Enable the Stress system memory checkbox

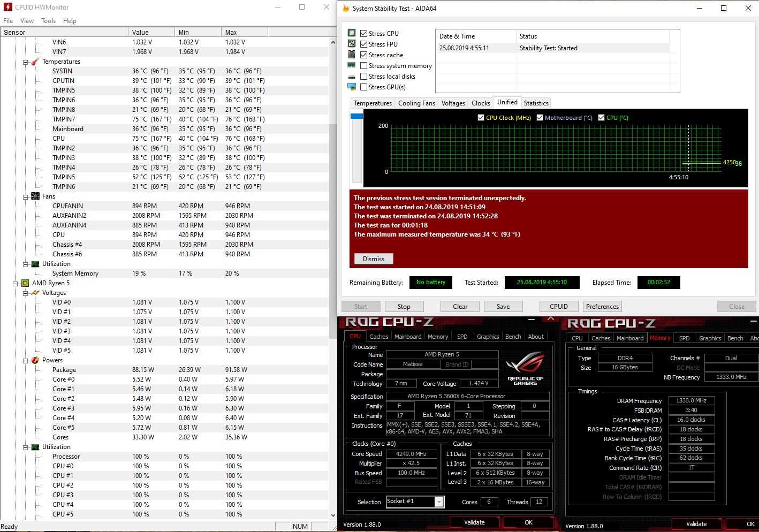pos(364,66)
